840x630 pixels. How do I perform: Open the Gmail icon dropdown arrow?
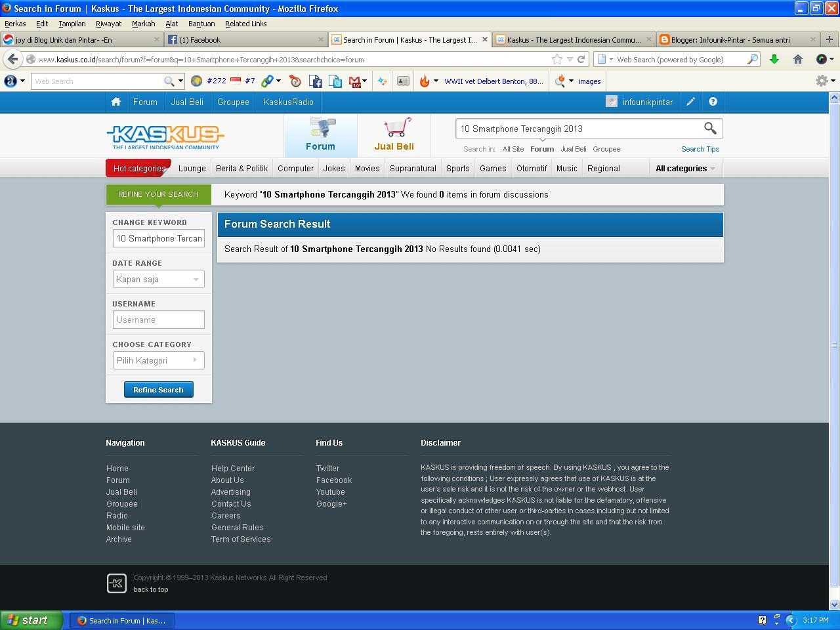tap(365, 81)
